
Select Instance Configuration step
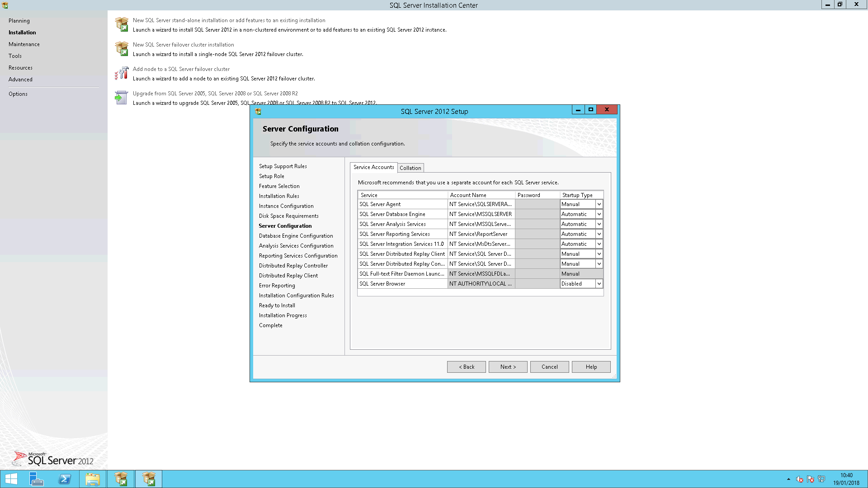pyautogui.click(x=286, y=206)
